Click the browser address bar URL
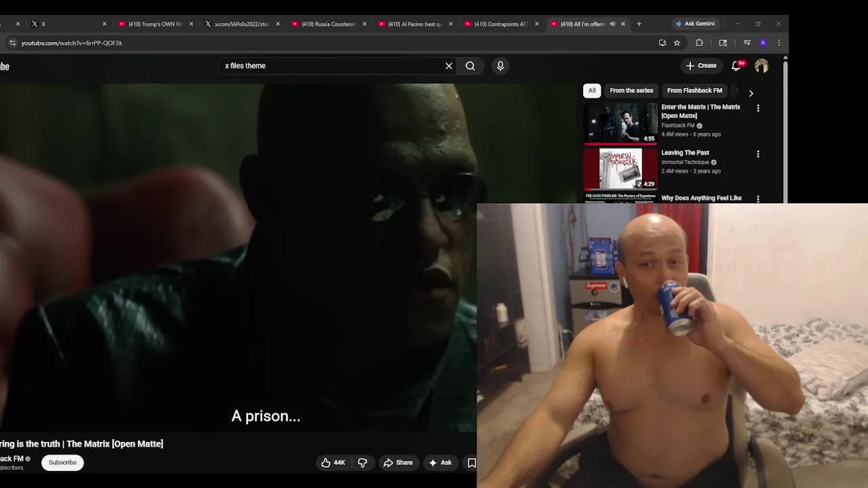Image resolution: width=868 pixels, height=488 pixels. coord(72,43)
